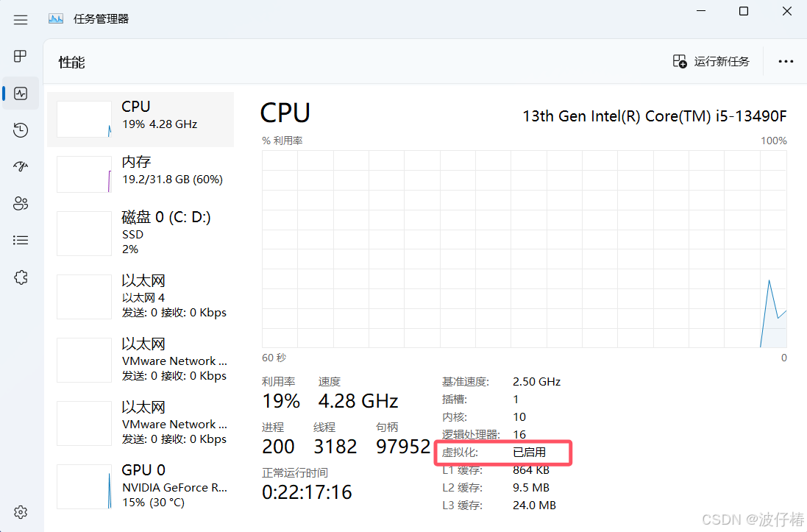This screenshot has width=807, height=532.
Task: Click the memory mini graph thumbnail
Action: (84, 174)
